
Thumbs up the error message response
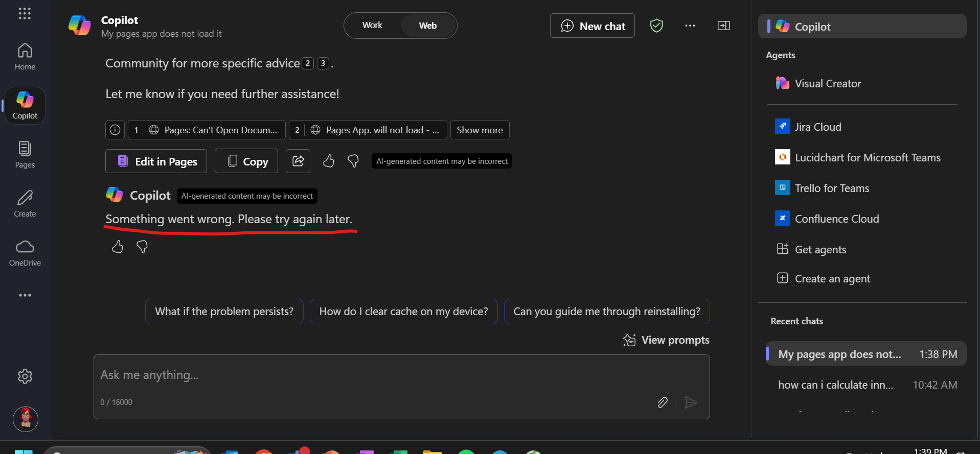tap(118, 247)
